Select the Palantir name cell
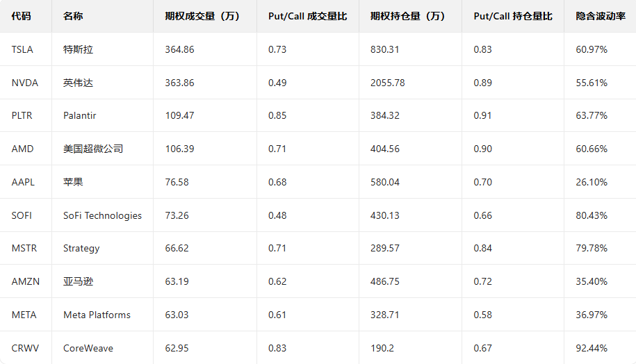 click(x=80, y=115)
